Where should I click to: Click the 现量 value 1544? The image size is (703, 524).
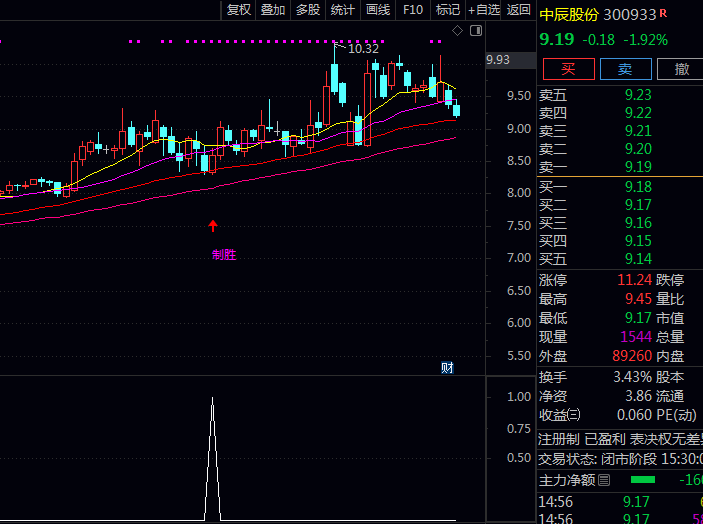pos(636,337)
